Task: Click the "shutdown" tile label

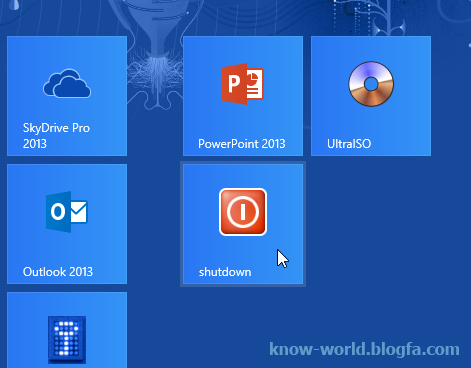Action: click(225, 272)
